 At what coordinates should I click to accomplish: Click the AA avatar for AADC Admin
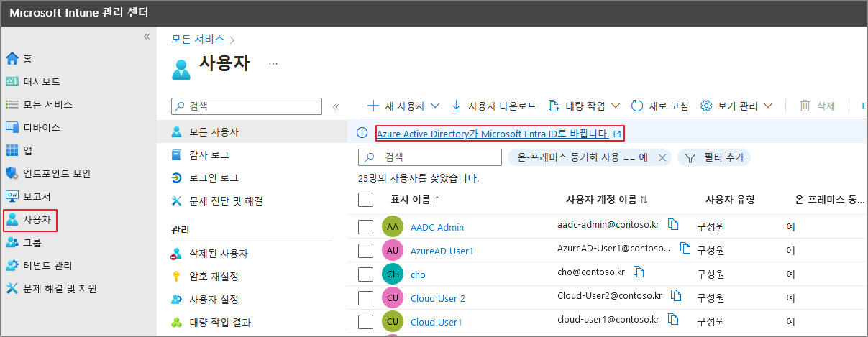click(393, 227)
